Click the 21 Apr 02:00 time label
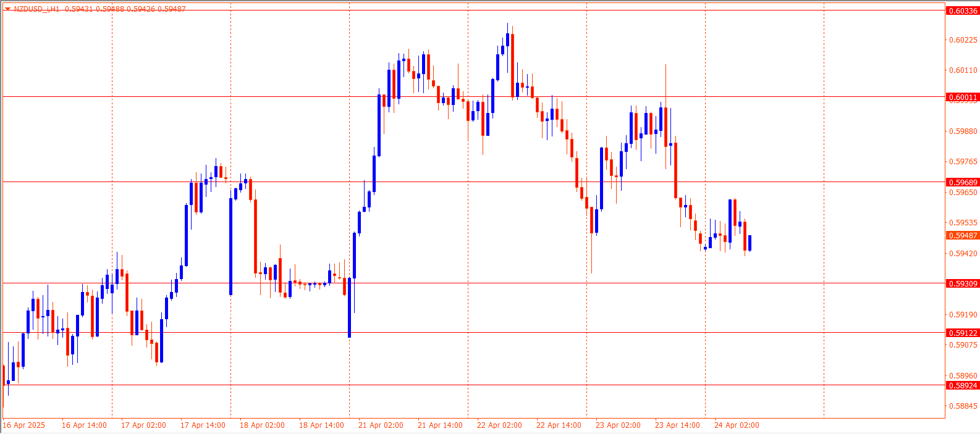Screen dimensions: 980x434 point(381,425)
